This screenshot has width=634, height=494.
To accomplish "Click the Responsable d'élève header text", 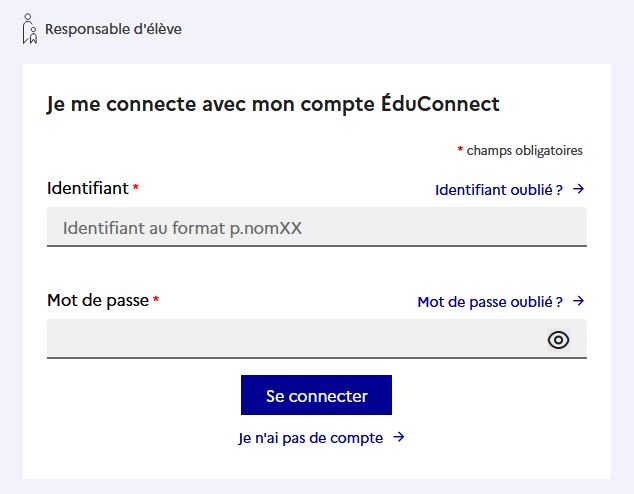I will [x=113, y=29].
